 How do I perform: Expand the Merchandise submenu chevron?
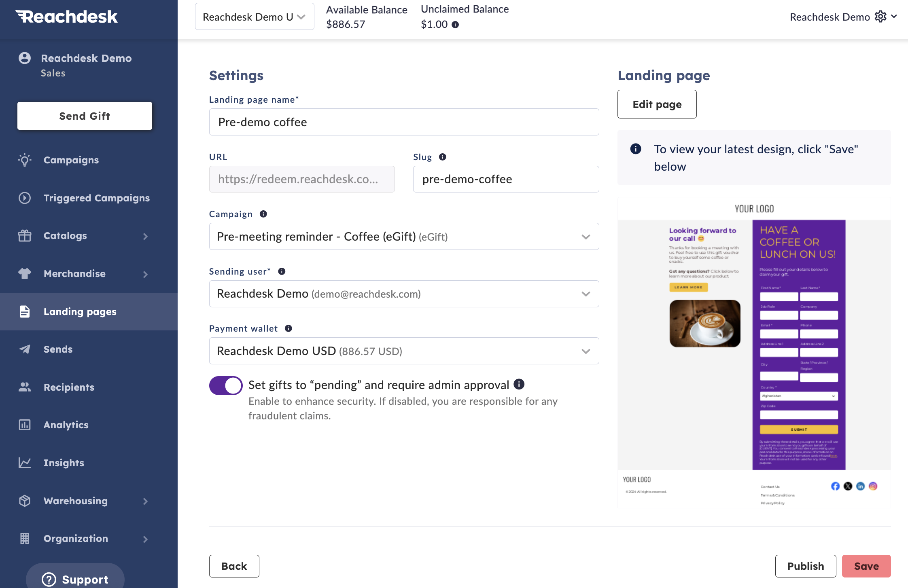coord(146,274)
